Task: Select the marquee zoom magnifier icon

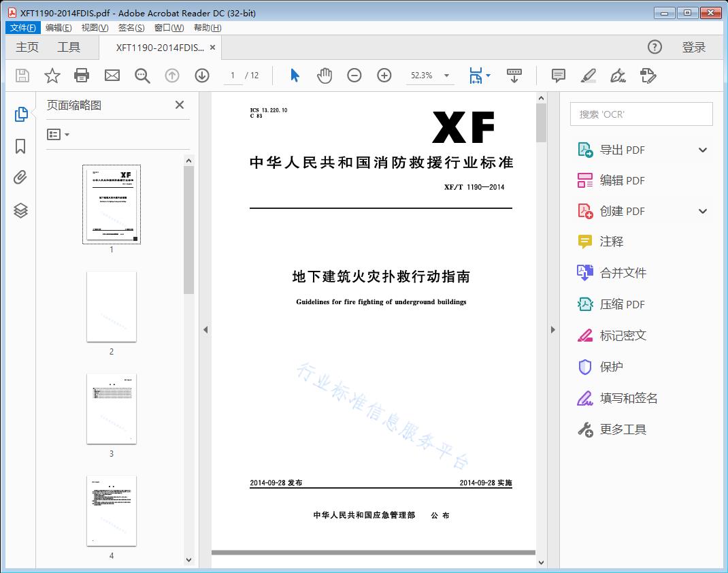Action: tap(142, 76)
